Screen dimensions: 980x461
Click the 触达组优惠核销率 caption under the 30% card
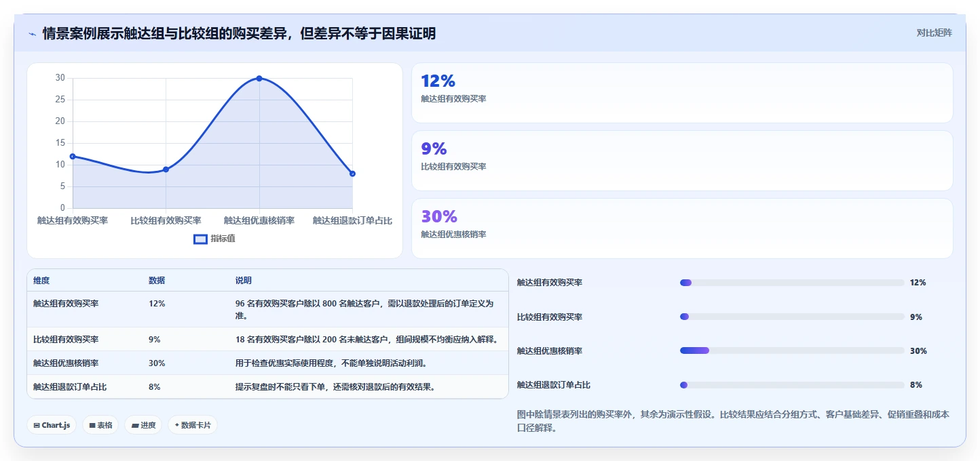[x=453, y=235]
